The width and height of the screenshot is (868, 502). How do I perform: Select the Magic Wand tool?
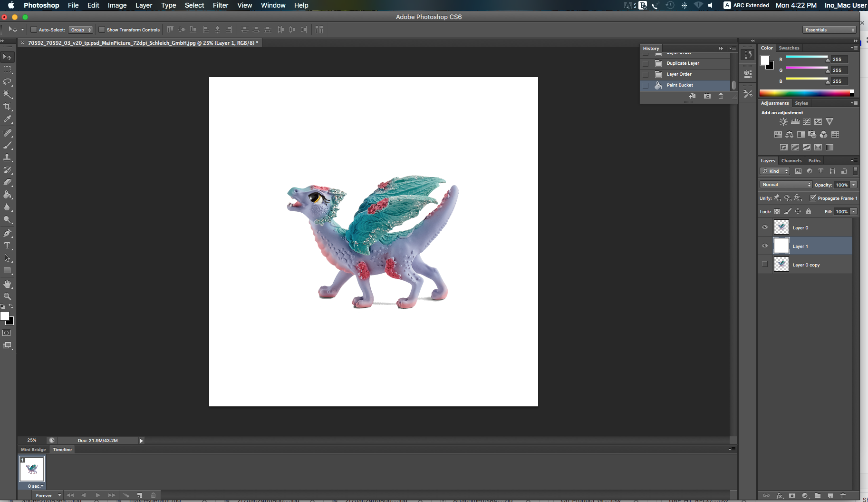point(7,94)
